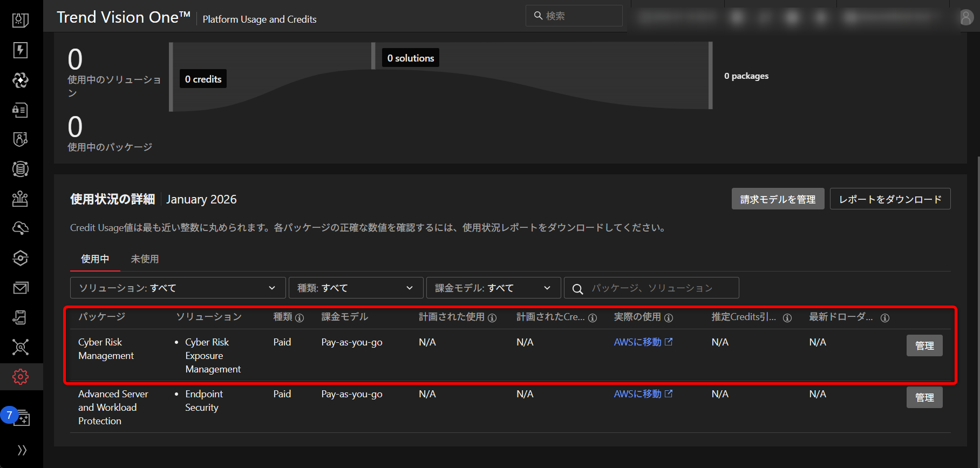Click the Cyber Risk Management package cell

[106, 349]
